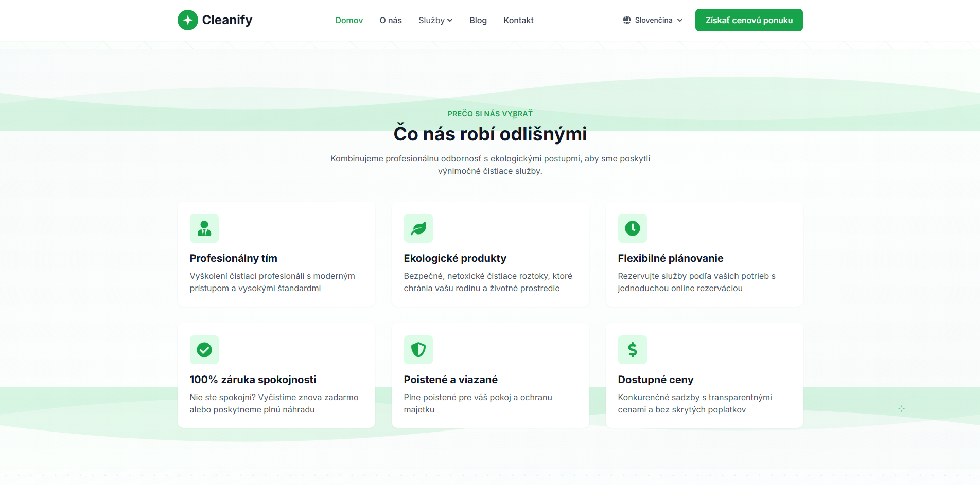Screen dimensions: 980x485
Task: Open the Služby dropdown menu
Action: pyautogui.click(x=435, y=20)
